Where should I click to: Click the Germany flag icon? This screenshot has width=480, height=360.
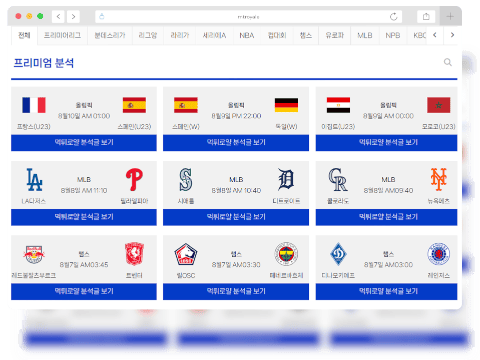tap(286, 105)
